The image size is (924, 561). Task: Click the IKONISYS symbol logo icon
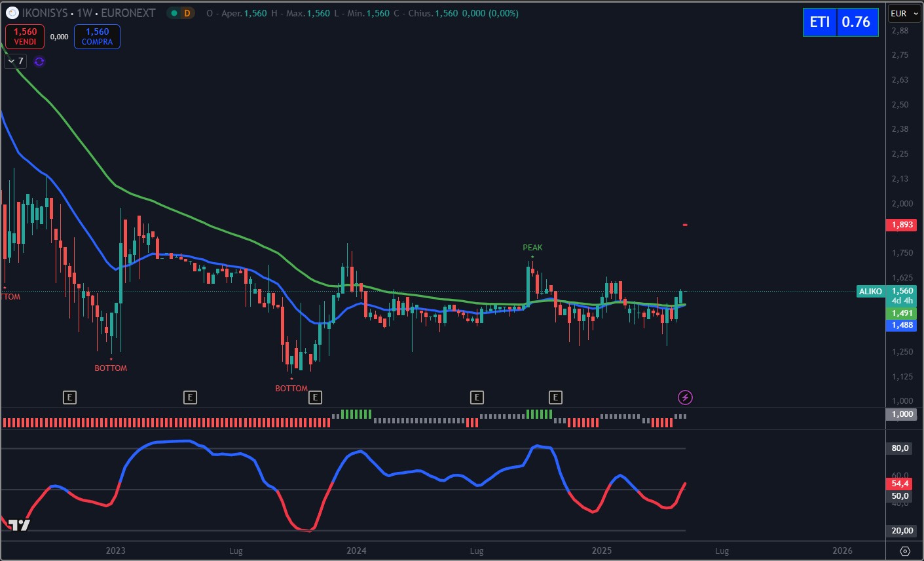click(x=12, y=13)
